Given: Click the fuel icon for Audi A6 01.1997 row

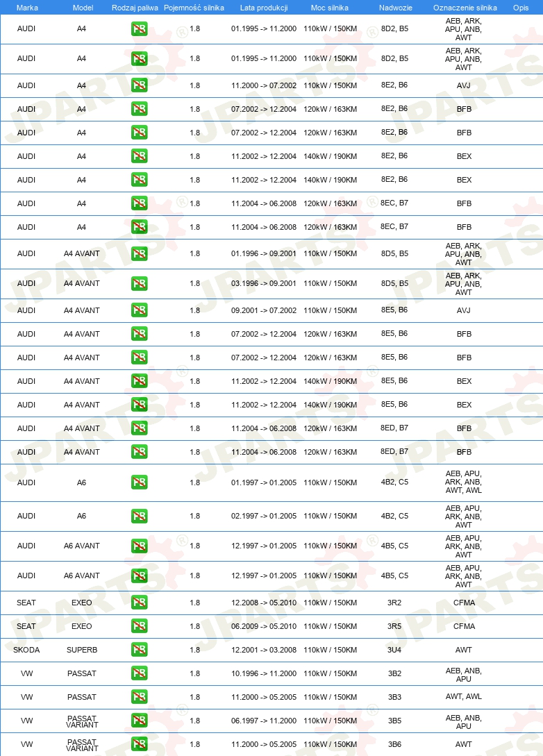Looking at the screenshot, I should pos(140,482).
